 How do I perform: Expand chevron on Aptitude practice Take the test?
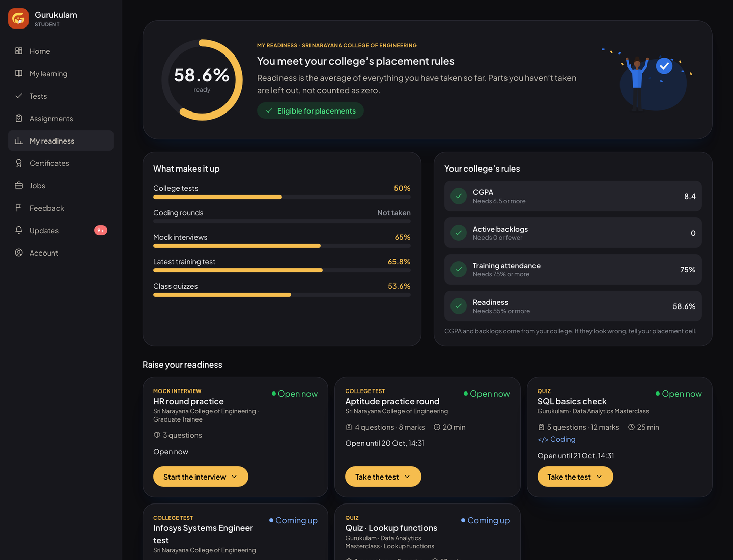407,477
